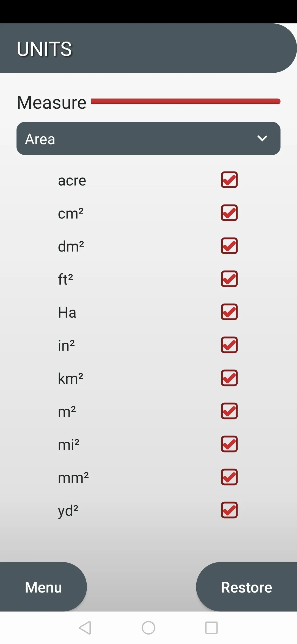Click the Ha unit label

tap(67, 313)
